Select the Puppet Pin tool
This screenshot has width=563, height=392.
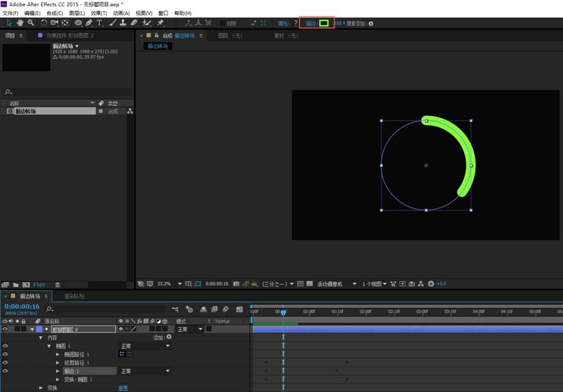[160, 23]
